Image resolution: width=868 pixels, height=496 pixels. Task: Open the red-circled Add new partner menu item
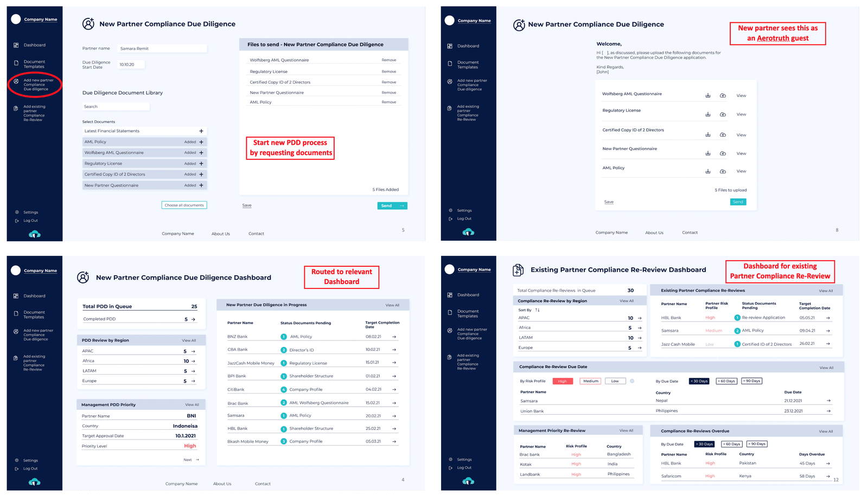click(x=36, y=85)
